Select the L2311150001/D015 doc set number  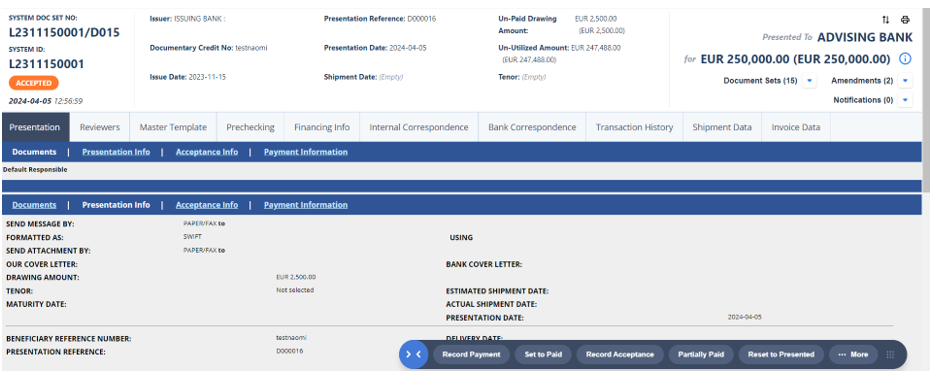coord(64,33)
